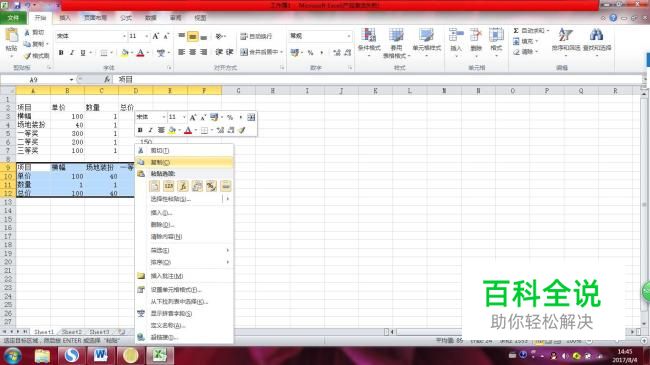650x365 pixels.
Task: Switch to the Formulas (公式) ribbon tab
Action: point(126,18)
